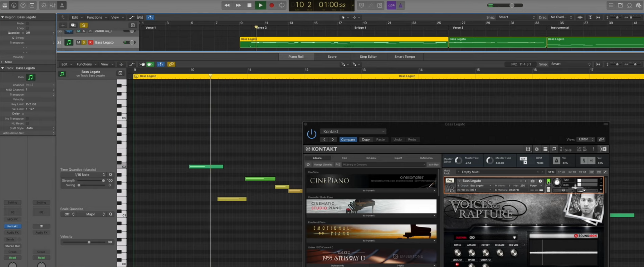Click the Kontakt plugin power button
644x267 pixels.
311,134
